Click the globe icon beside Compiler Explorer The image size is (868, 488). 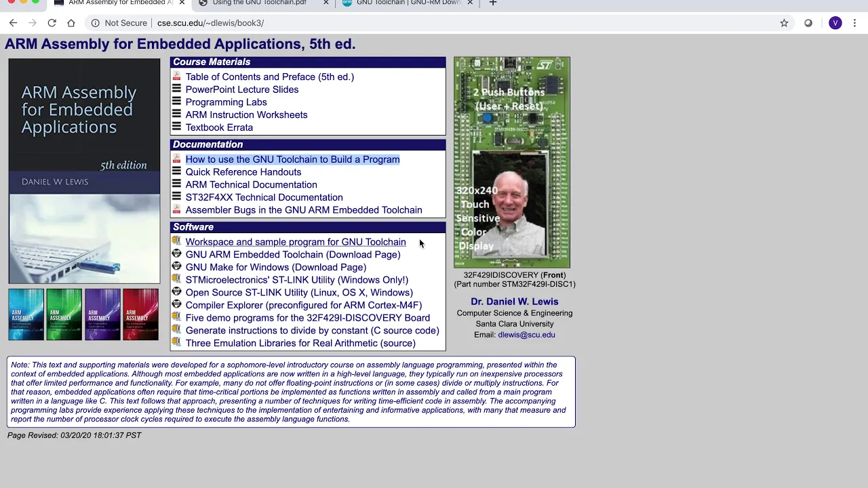[176, 305]
